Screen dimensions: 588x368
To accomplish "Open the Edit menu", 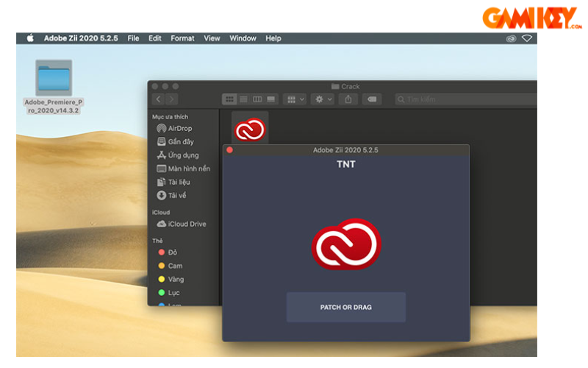I will click(x=154, y=38).
